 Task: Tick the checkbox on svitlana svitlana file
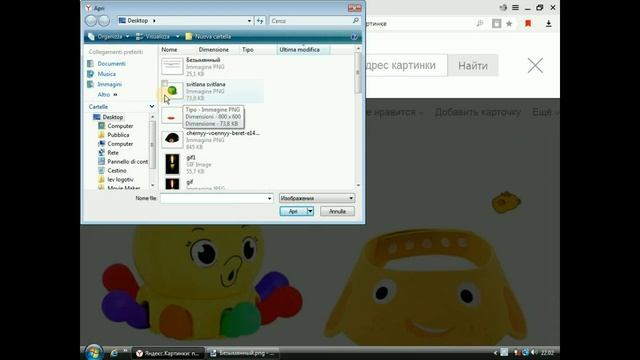[164, 84]
